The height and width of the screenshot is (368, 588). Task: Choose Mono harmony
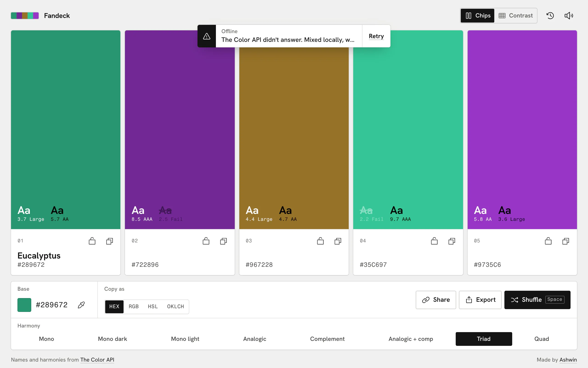click(x=46, y=339)
